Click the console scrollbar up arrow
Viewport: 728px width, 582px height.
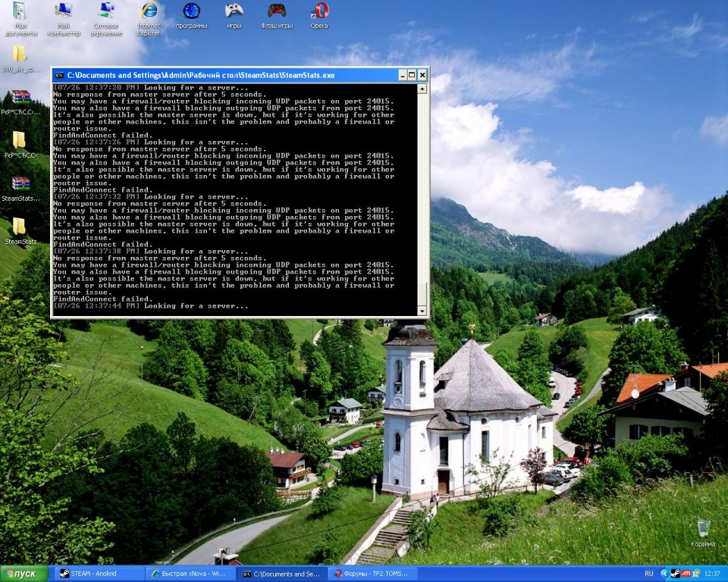click(422, 89)
